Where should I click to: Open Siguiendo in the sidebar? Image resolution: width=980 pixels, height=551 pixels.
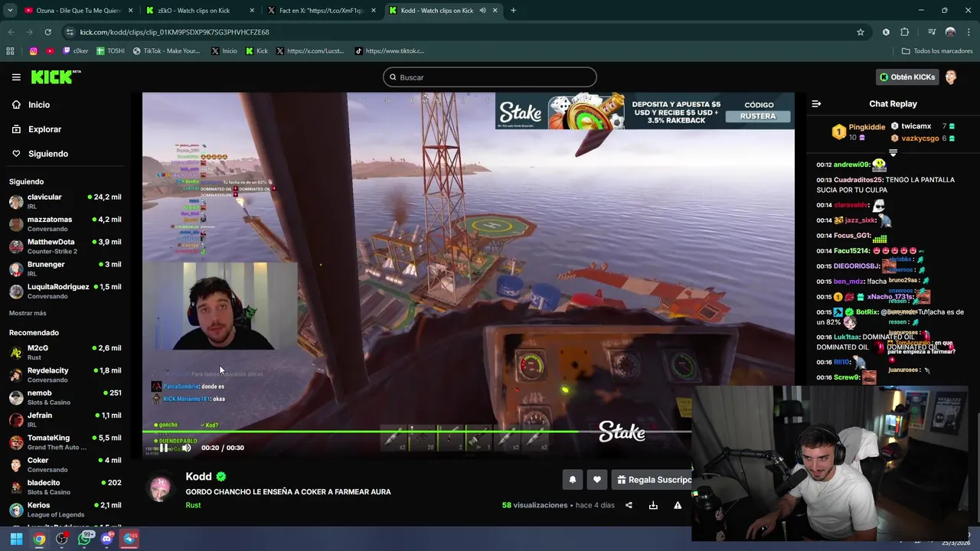click(47, 154)
